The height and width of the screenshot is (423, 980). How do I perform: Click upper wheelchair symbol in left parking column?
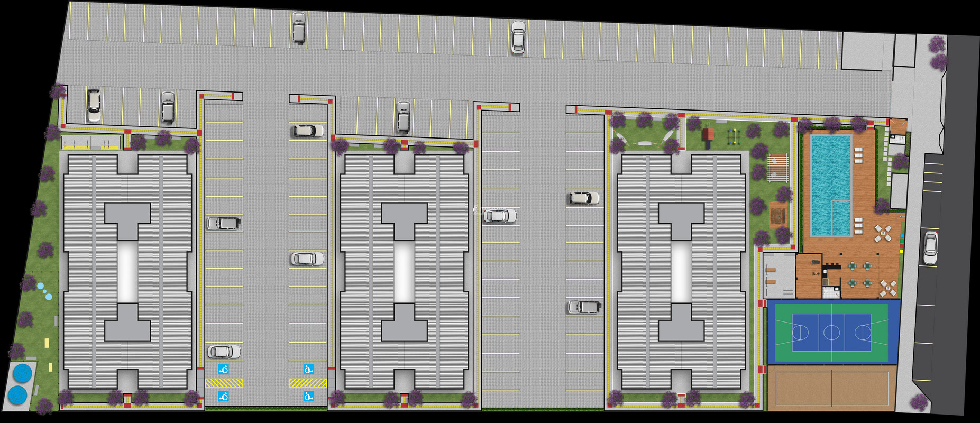pyautogui.click(x=224, y=369)
